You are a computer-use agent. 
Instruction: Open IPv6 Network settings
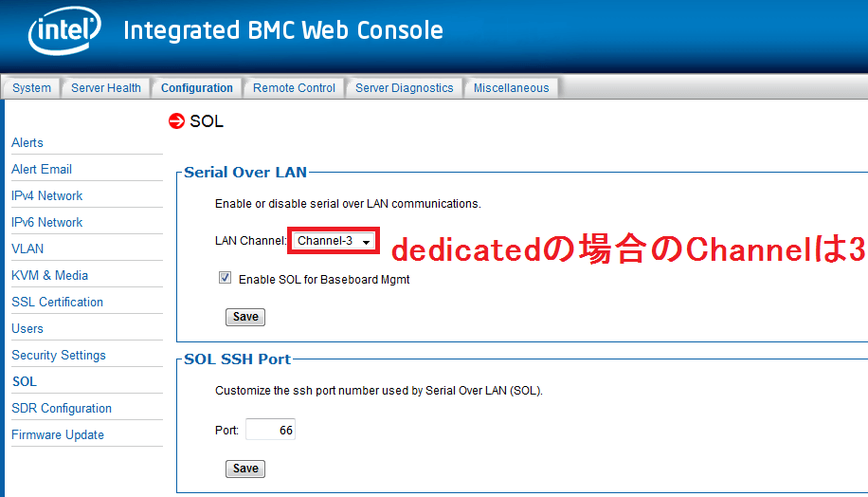pyautogui.click(x=47, y=223)
